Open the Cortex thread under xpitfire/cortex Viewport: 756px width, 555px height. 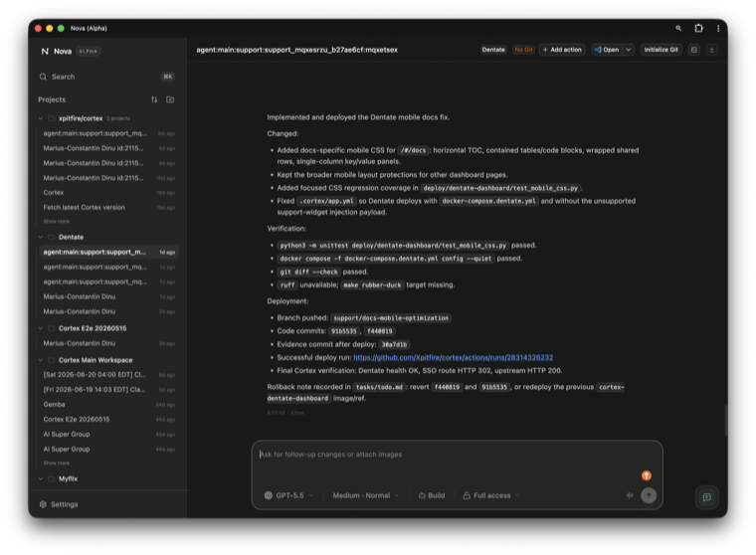109,192
